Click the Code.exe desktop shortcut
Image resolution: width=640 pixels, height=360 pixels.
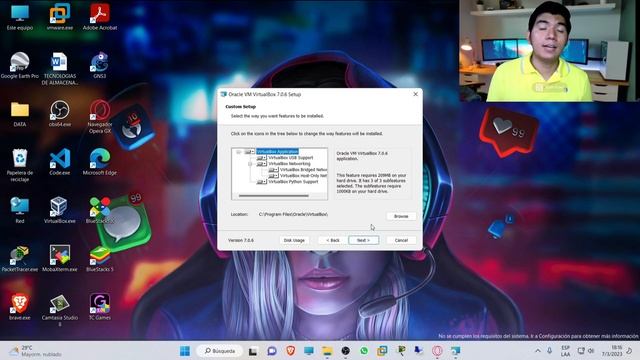click(60, 162)
